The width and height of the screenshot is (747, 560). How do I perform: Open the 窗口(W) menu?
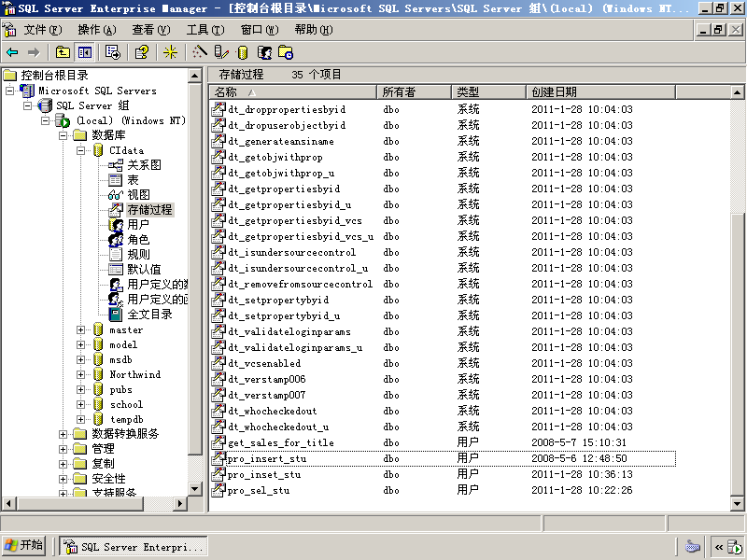pos(260,30)
